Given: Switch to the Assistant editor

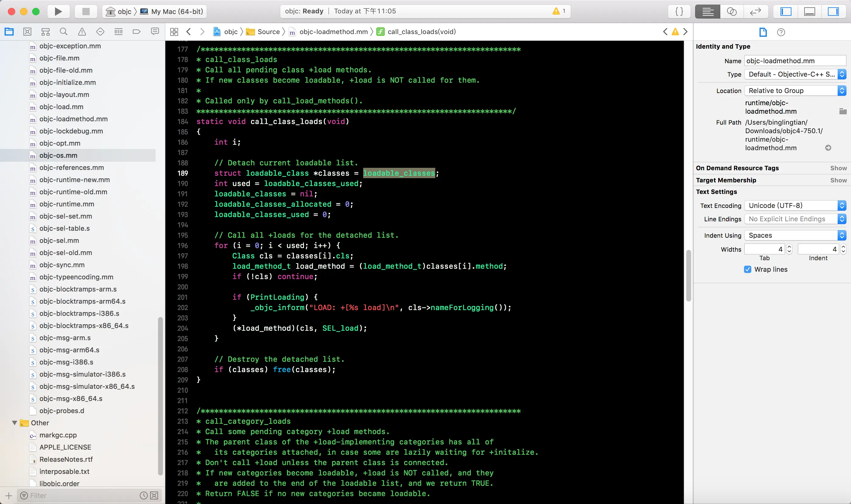Looking at the screenshot, I should point(732,12).
